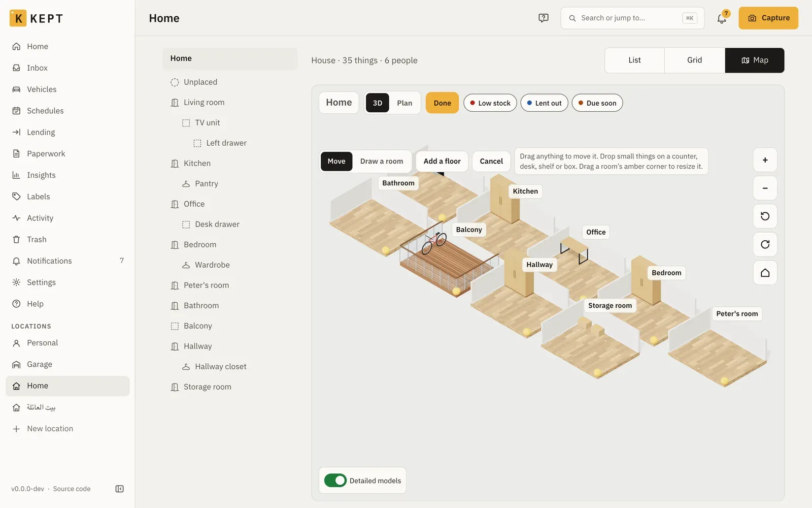Click the Office label on map

[x=596, y=232]
